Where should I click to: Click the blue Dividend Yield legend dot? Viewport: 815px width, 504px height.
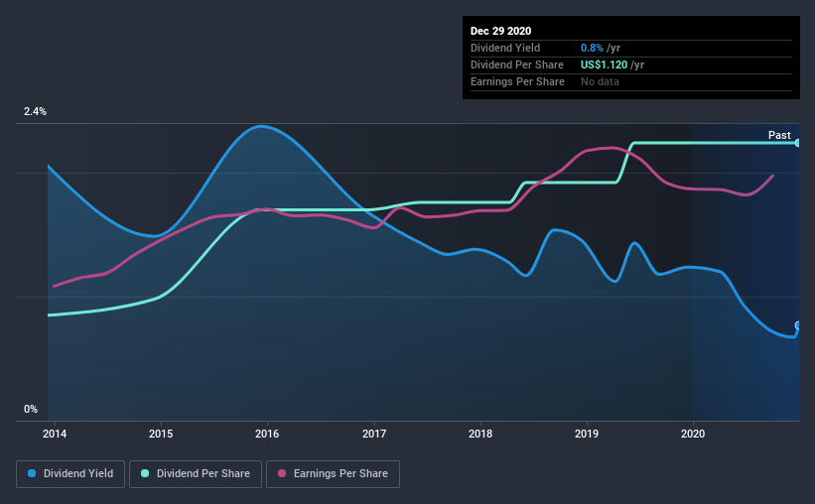(32, 473)
